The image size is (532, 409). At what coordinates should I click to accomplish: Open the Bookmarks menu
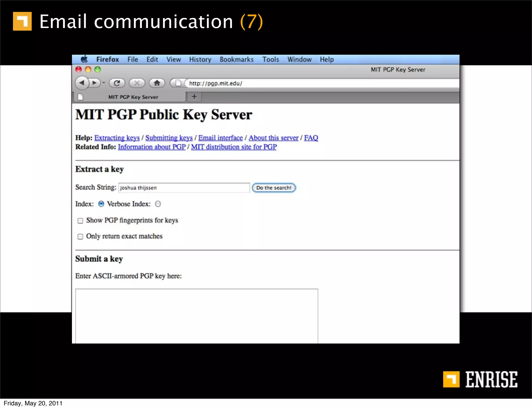pyautogui.click(x=237, y=59)
